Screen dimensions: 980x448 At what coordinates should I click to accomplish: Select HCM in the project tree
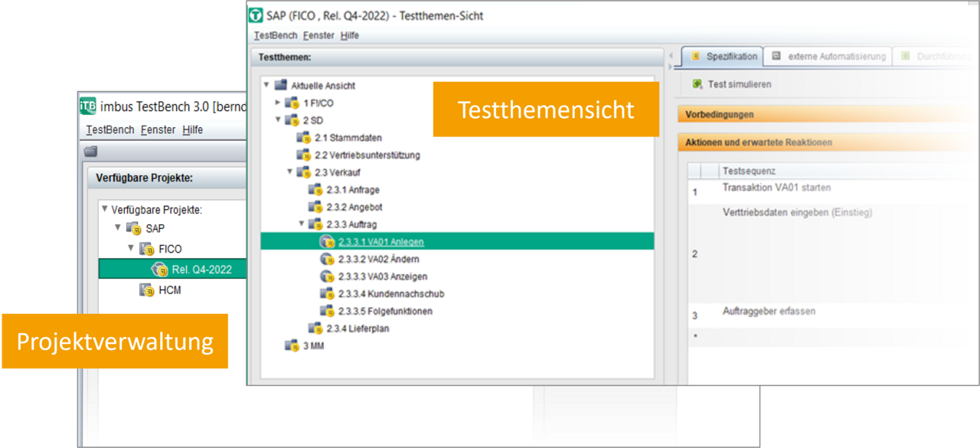coord(170,290)
